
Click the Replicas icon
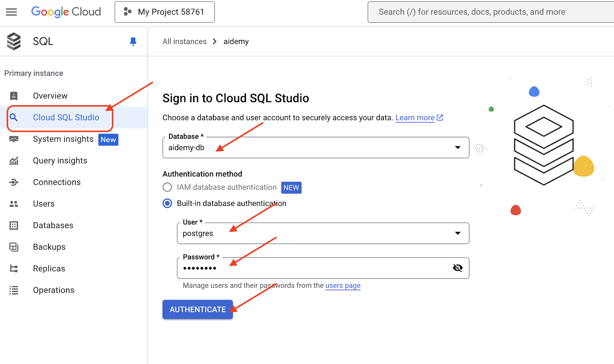coord(14,268)
